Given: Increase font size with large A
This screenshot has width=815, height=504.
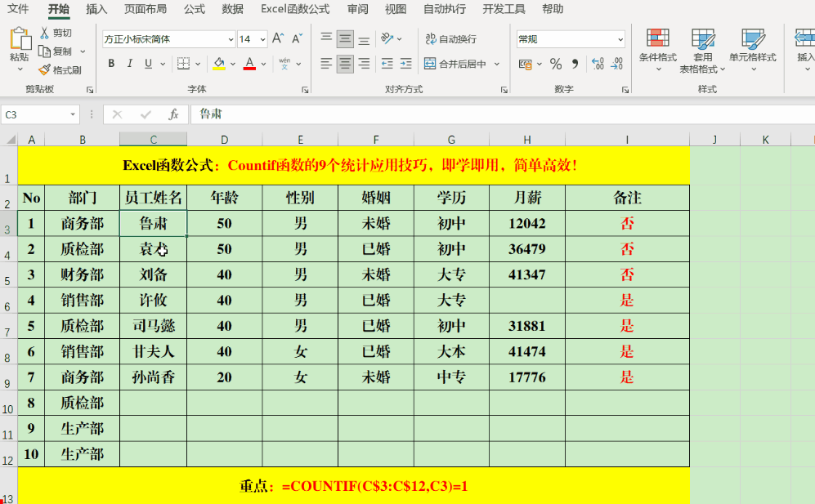Looking at the screenshot, I should pyautogui.click(x=278, y=38).
